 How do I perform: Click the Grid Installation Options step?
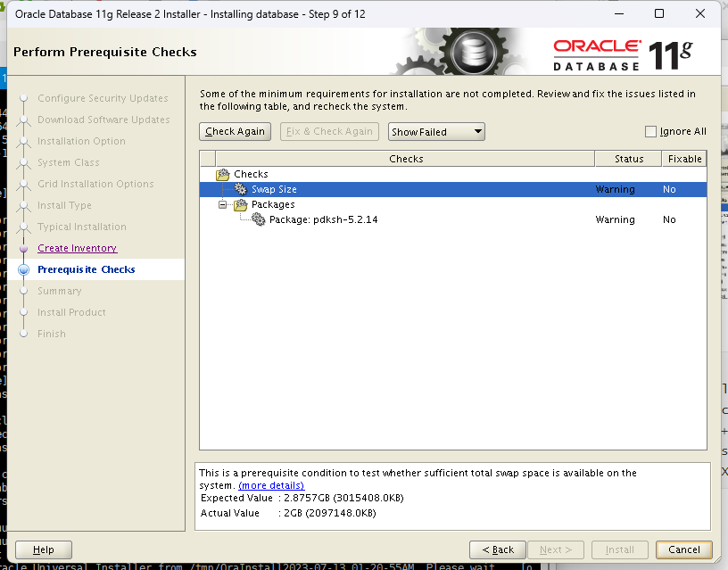tap(95, 185)
